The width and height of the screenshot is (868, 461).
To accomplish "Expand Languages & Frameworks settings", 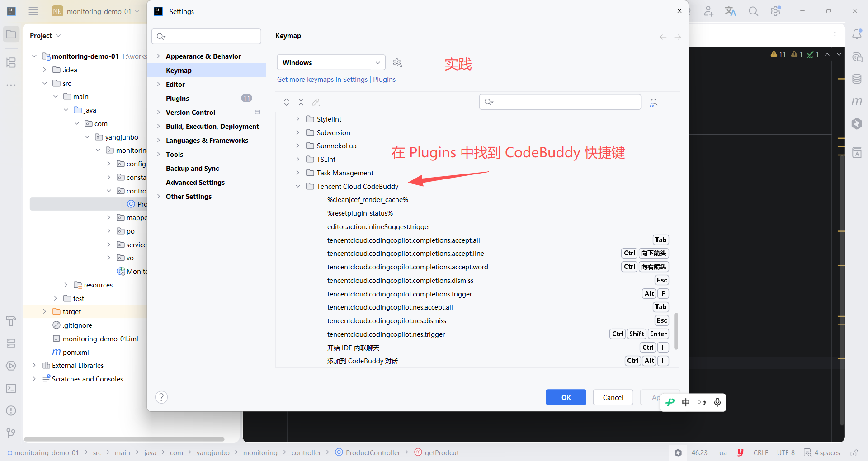I will (158, 140).
